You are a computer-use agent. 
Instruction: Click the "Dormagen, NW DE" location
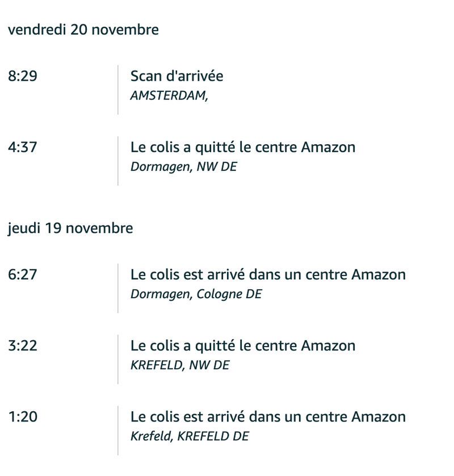pyautogui.click(x=183, y=167)
